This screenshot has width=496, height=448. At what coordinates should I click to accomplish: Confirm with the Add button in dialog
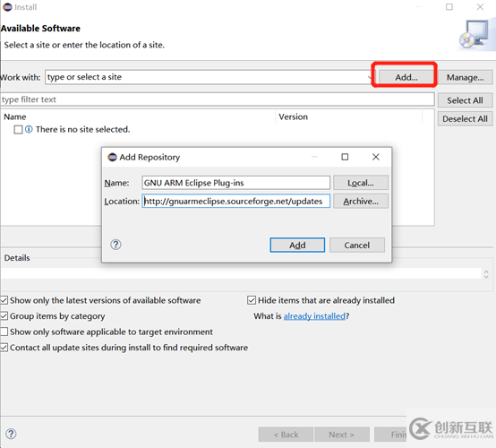[297, 245]
